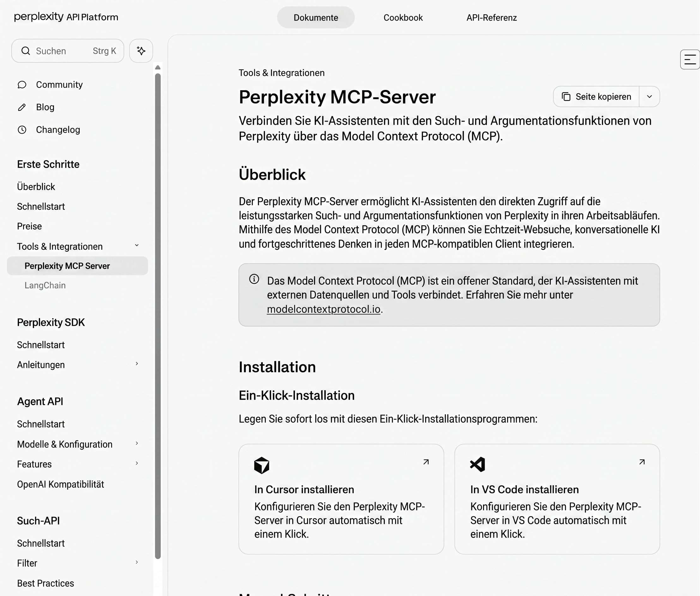Click the Changelog clock icon

coord(22,130)
